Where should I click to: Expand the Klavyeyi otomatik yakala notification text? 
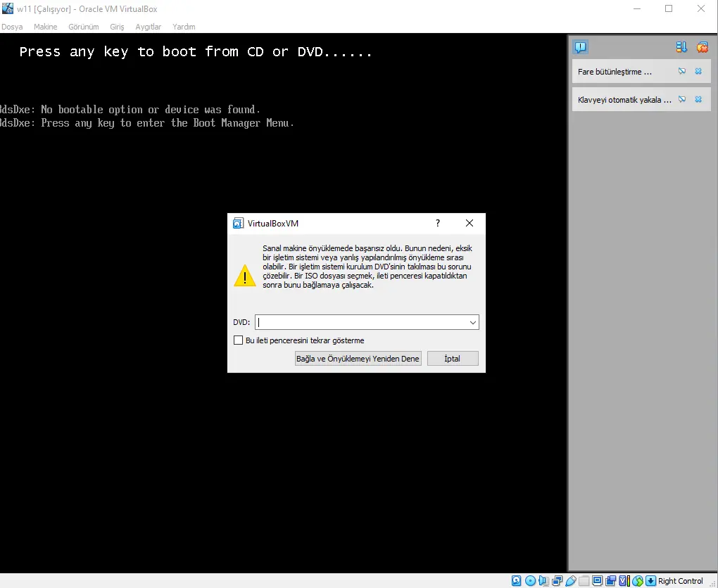click(x=624, y=100)
